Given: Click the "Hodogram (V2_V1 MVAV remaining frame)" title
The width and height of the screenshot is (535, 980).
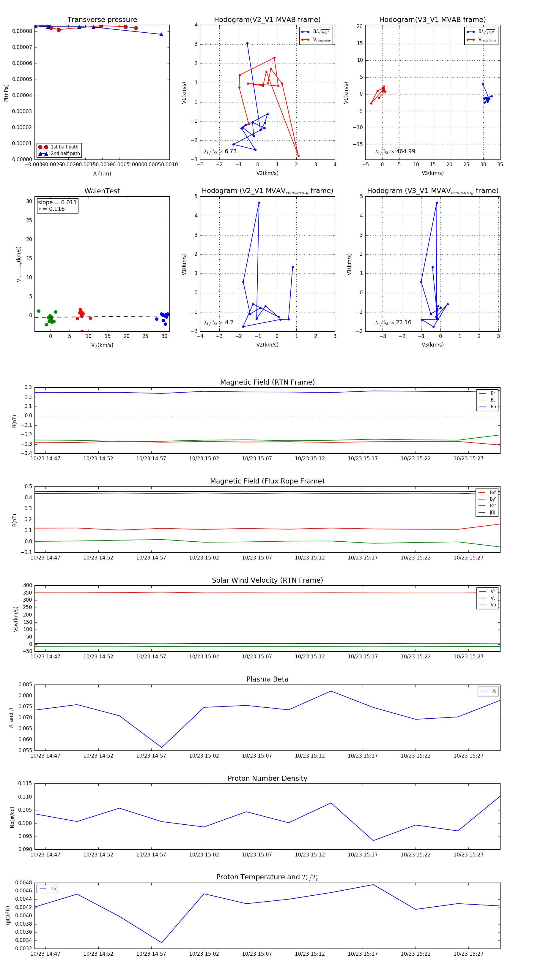Looking at the screenshot, I should click(x=267, y=191).
